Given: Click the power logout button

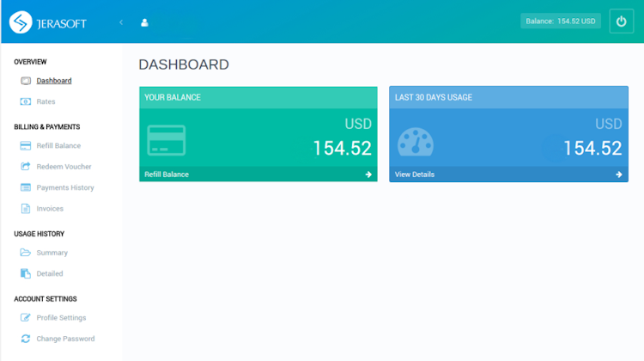Looking at the screenshot, I should coord(622,21).
